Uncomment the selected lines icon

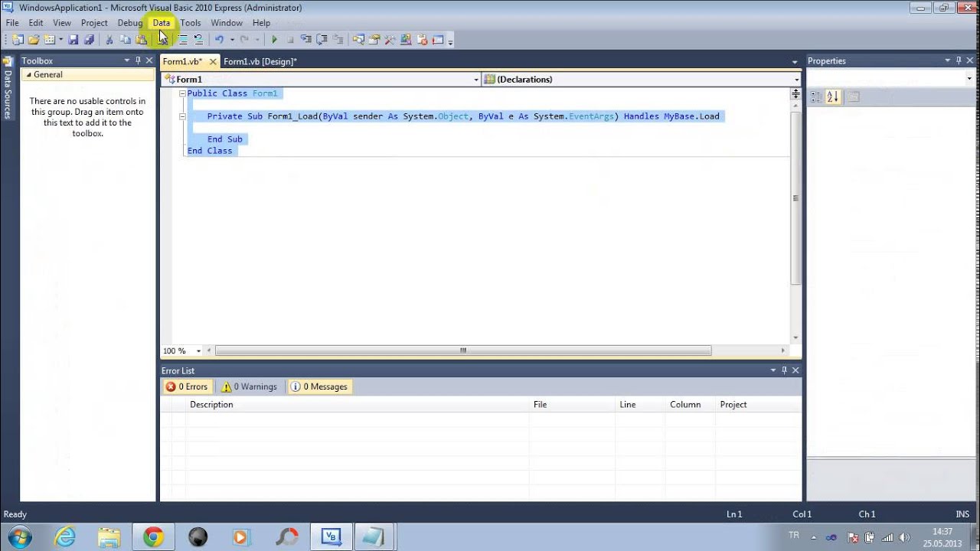tap(198, 39)
